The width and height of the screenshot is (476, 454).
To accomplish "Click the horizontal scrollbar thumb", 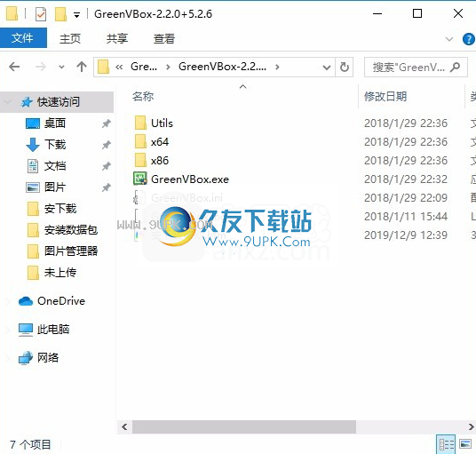I will tap(244, 427).
